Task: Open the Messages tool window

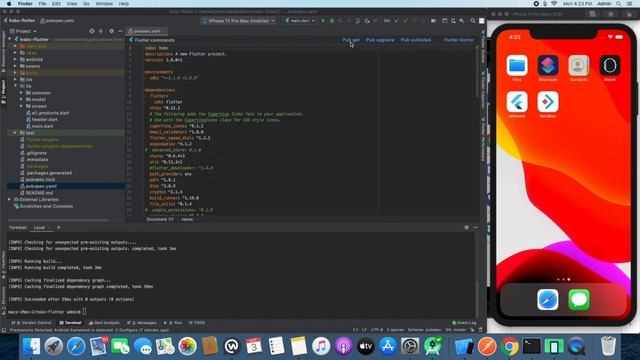Action: [142, 323]
